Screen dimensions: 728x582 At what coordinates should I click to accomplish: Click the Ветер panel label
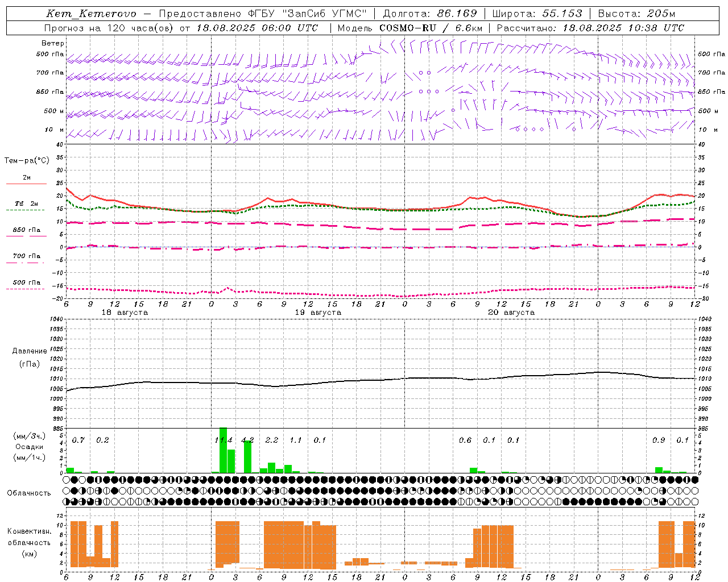pos(53,43)
